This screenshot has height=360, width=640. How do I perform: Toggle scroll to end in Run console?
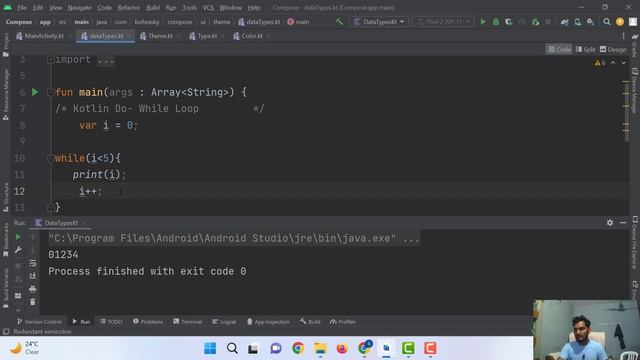[33, 276]
